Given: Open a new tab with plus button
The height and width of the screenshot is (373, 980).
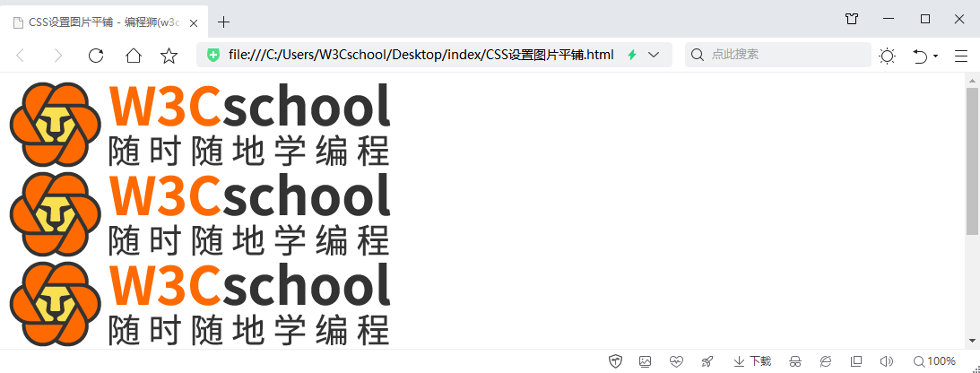Looking at the screenshot, I should (x=224, y=22).
